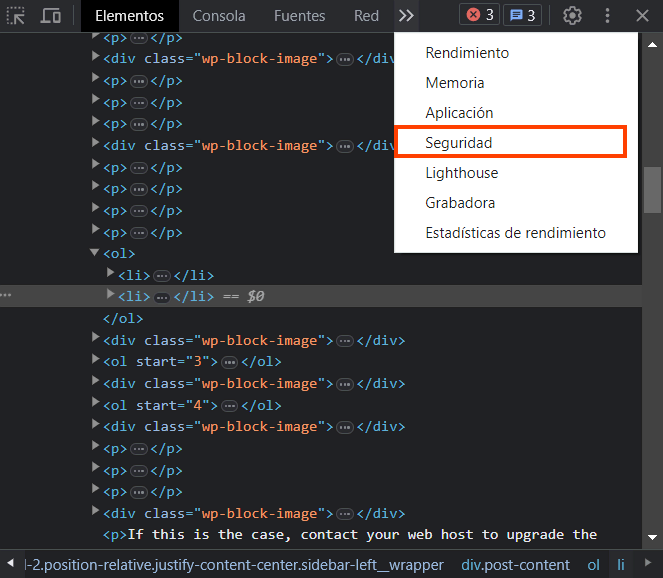Screen dimensions: 663x578
Task: Expand the selected li element
Action: pyautogui.click(x=111, y=296)
